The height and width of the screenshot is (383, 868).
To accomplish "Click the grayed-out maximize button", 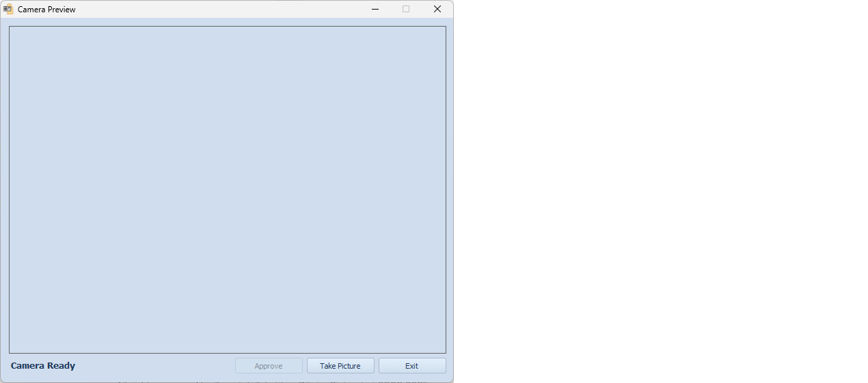I will coord(406,10).
